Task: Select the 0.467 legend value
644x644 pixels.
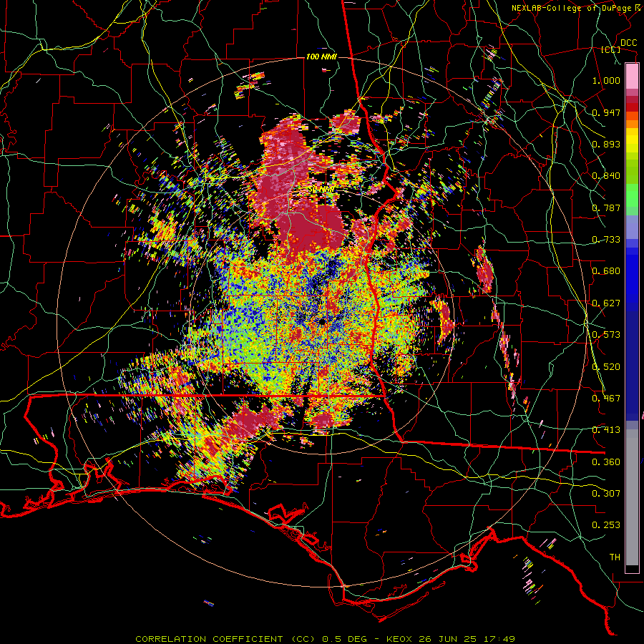Action: click(606, 399)
